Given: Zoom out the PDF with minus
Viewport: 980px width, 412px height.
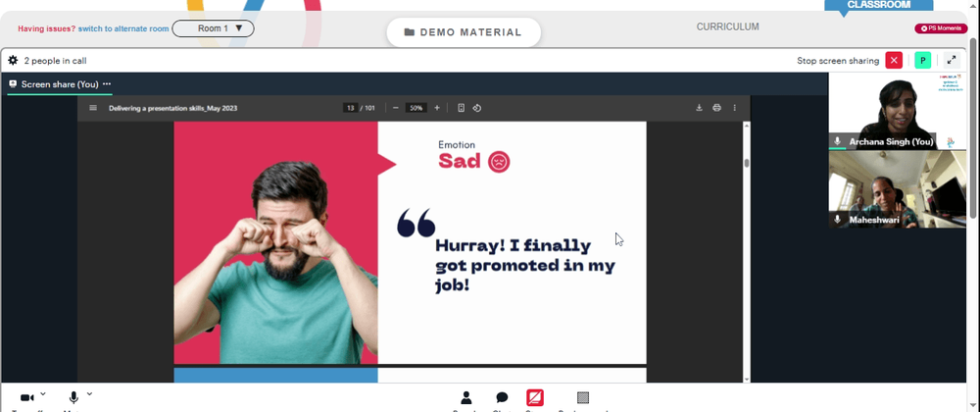Looking at the screenshot, I should pos(396,108).
